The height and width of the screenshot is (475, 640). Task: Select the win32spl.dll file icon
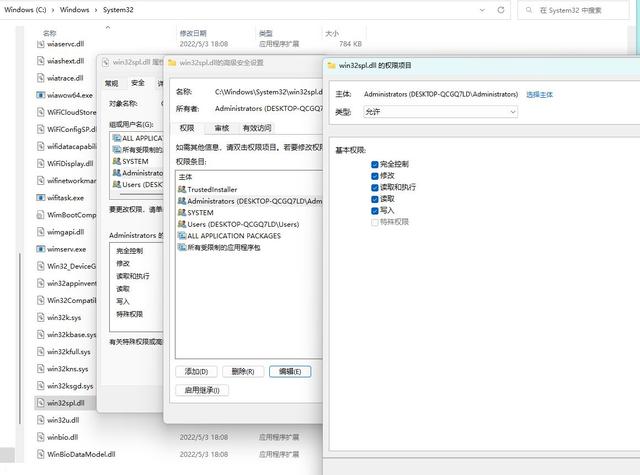coord(40,403)
